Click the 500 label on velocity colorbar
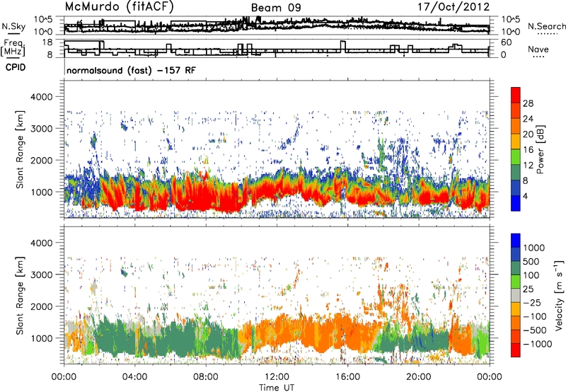This screenshot has height=392, width=566. (531, 261)
